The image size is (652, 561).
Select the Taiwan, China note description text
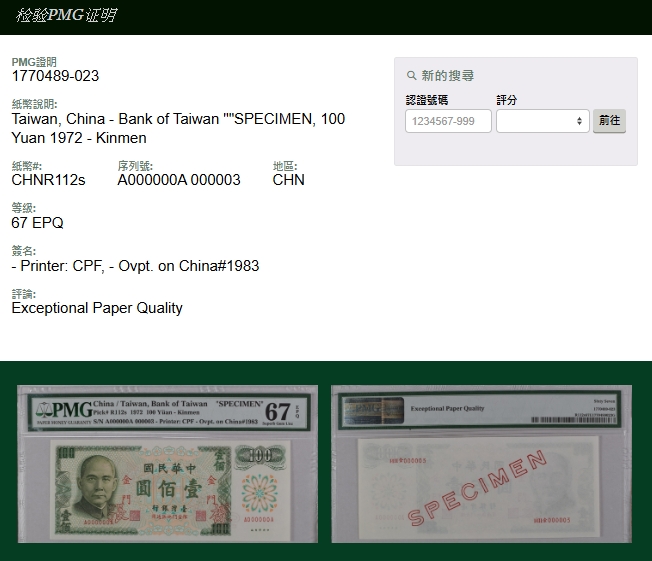(178, 128)
